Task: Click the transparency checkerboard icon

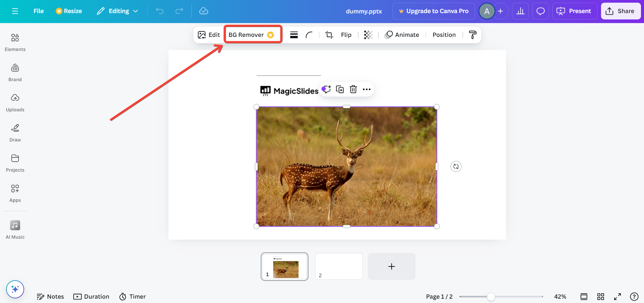Action: [x=368, y=35]
